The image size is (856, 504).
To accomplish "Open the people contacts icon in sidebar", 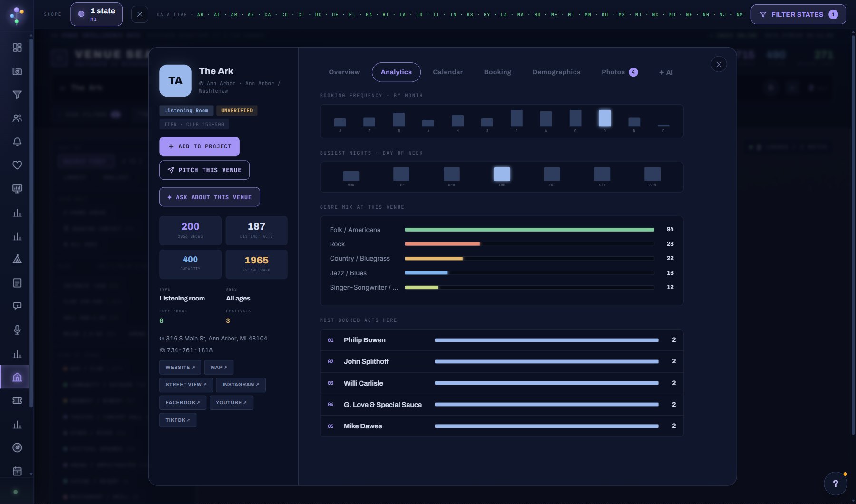I will [17, 118].
